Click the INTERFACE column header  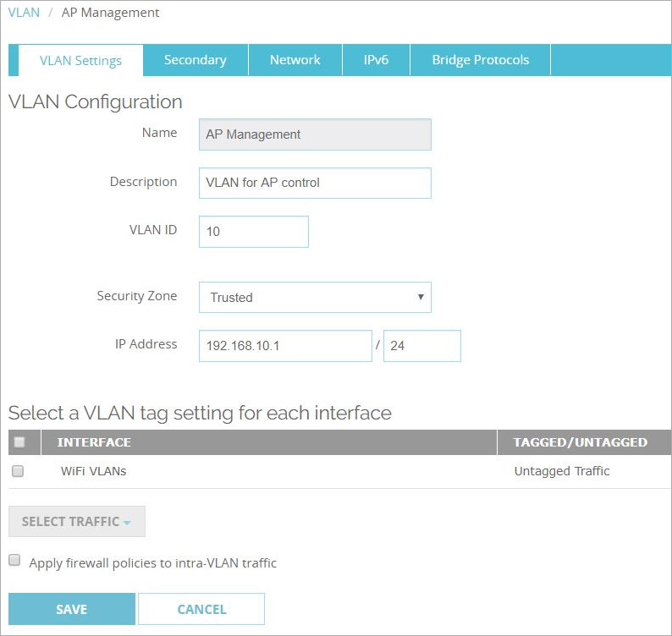point(94,442)
